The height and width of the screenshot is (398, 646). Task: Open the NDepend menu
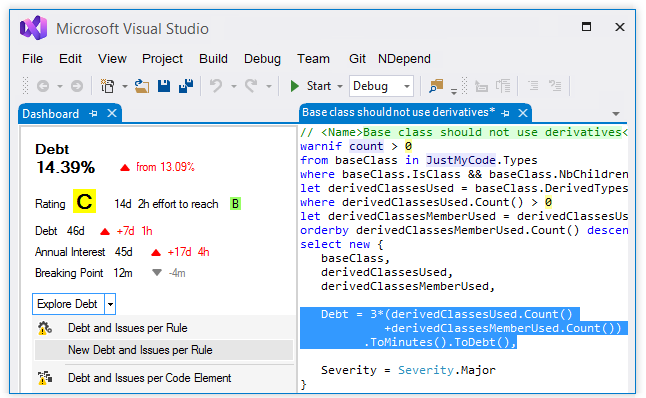[x=404, y=59]
